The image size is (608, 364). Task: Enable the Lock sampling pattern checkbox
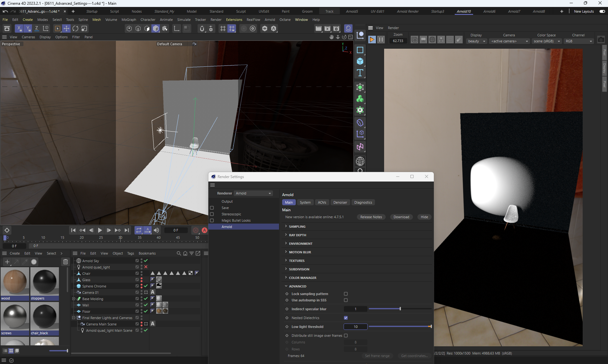click(x=346, y=294)
